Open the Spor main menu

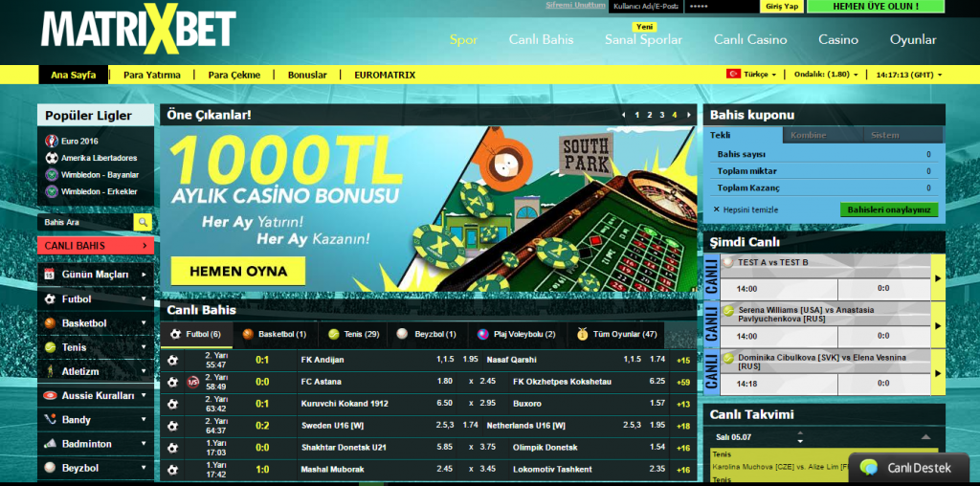463,40
